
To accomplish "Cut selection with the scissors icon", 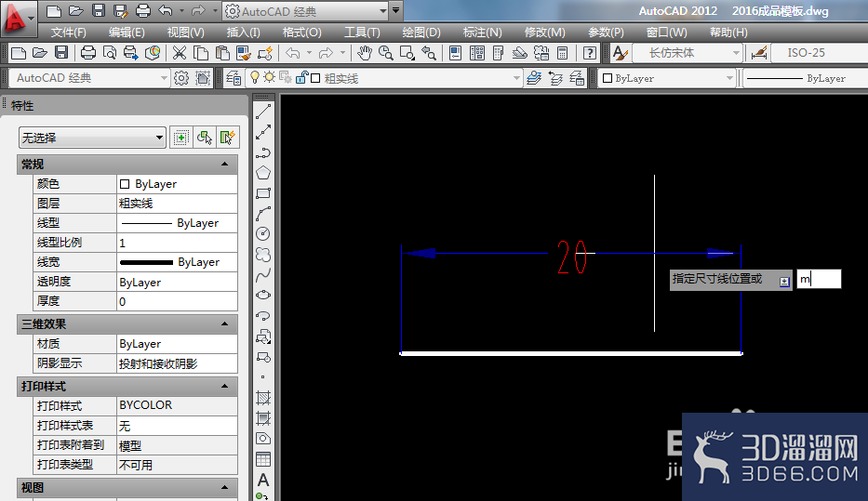I will click(x=180, y=53).
